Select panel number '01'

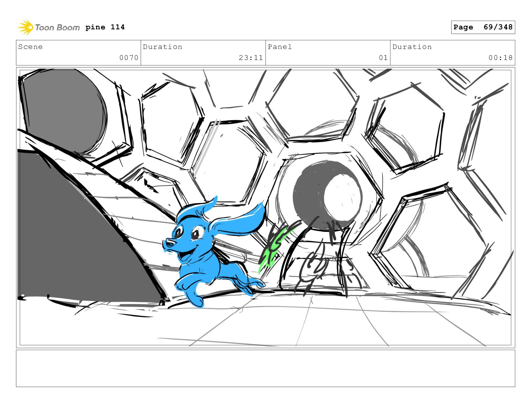(x=383, y=58)
